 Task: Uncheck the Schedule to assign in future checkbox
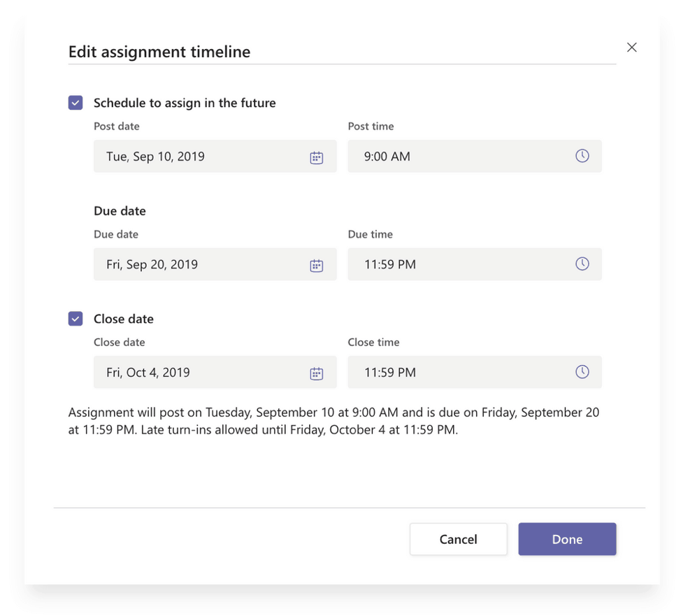(x=76, y=103)
